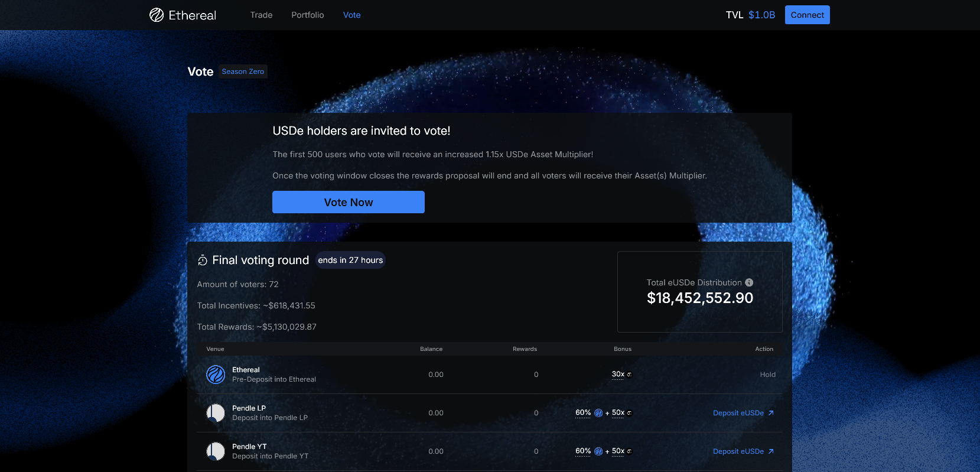Click the 60% bonus in Pendle YT row
This screenshot has height=472, width=980.
tap(583, 451)
